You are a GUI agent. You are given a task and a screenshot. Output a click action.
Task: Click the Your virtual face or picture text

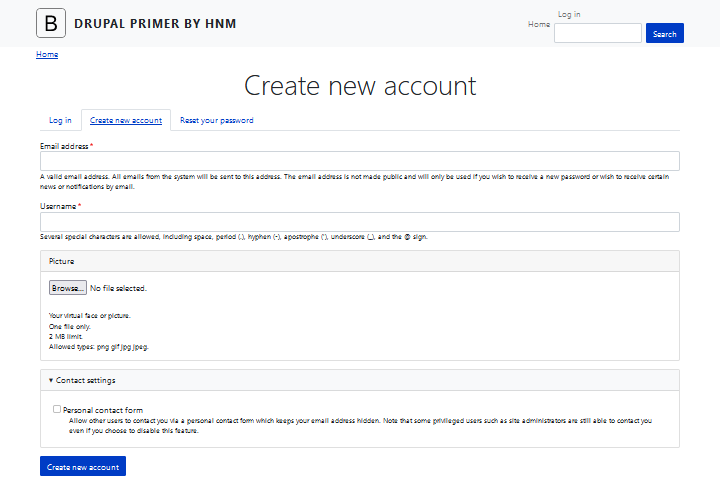pyautogui.click(x=90, y=316)
